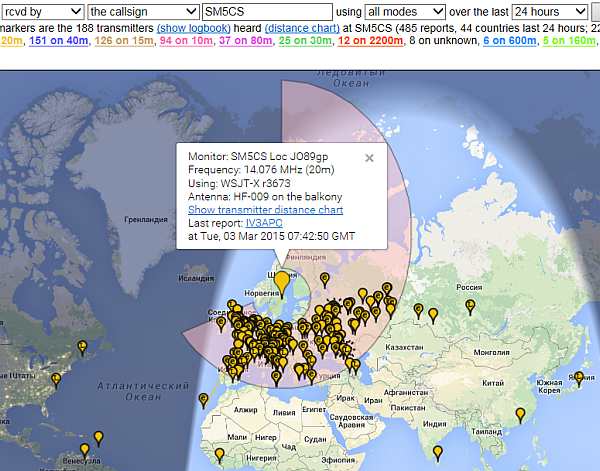Click the marker in northern Venezuela

pos(85,450)
